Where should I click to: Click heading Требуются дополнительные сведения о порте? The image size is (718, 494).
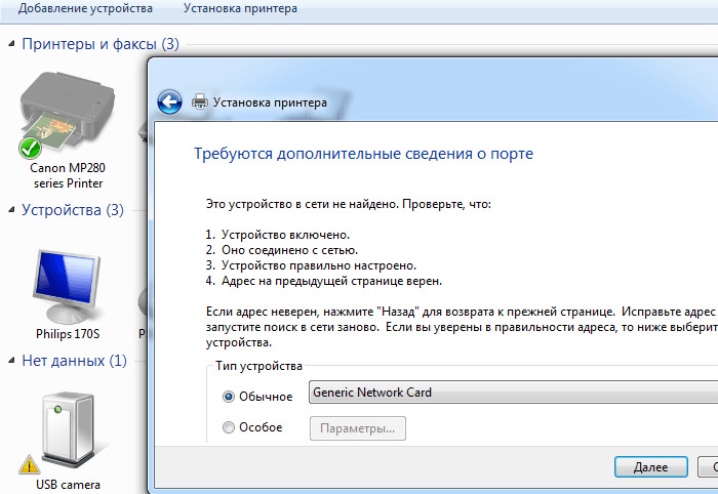point(364,154)
